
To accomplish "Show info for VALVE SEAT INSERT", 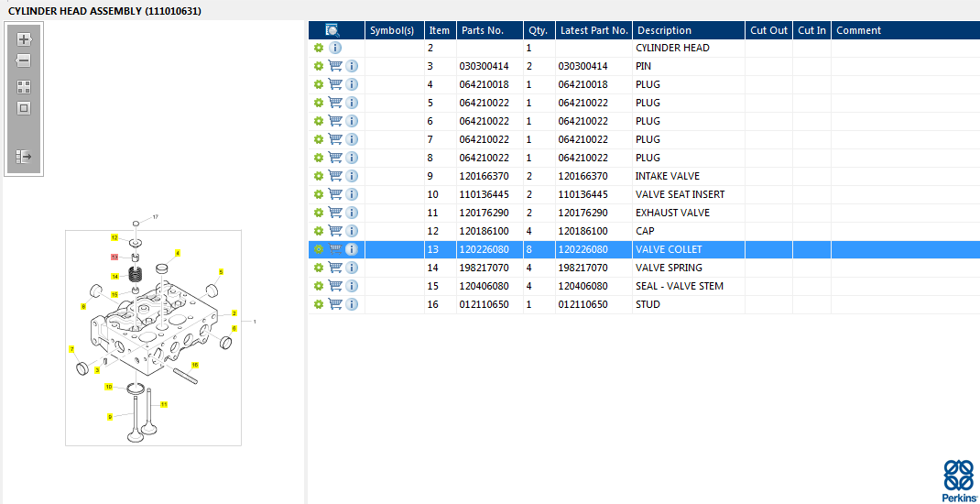I will pos(352,194).
